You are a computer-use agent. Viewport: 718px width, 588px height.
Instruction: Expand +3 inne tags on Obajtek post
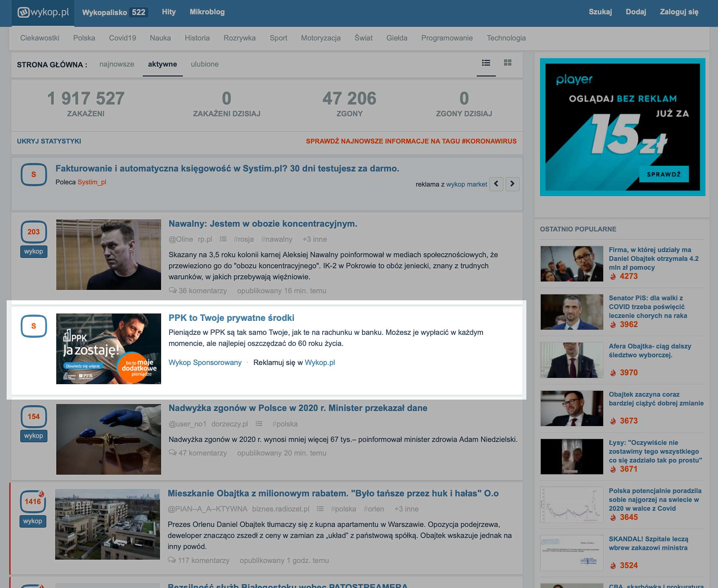click(406, 509)
